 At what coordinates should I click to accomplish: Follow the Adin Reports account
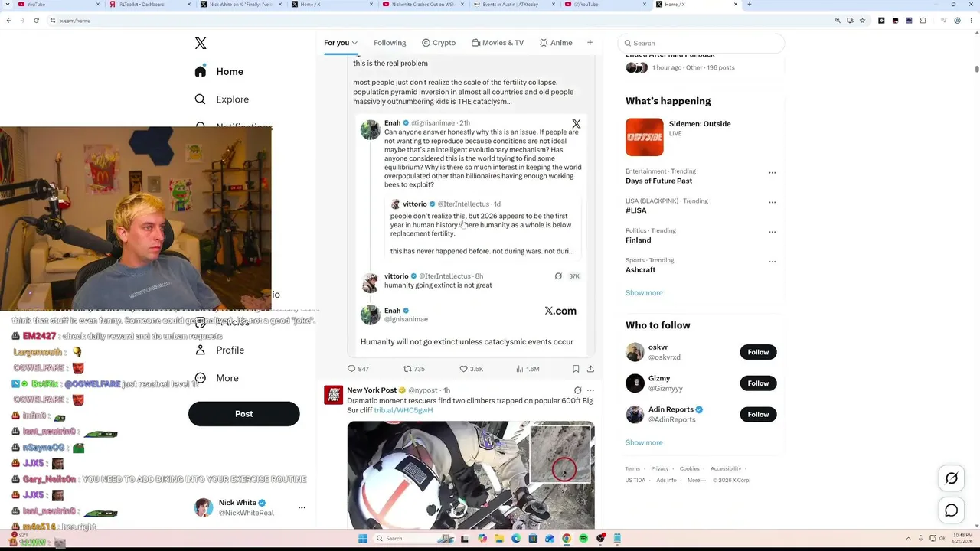click(x=758, y=415)
